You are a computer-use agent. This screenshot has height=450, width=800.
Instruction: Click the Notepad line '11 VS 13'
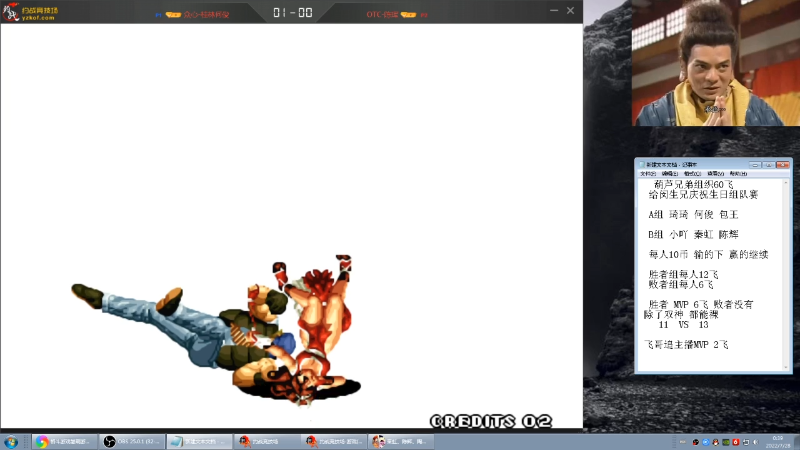[683, 324]
